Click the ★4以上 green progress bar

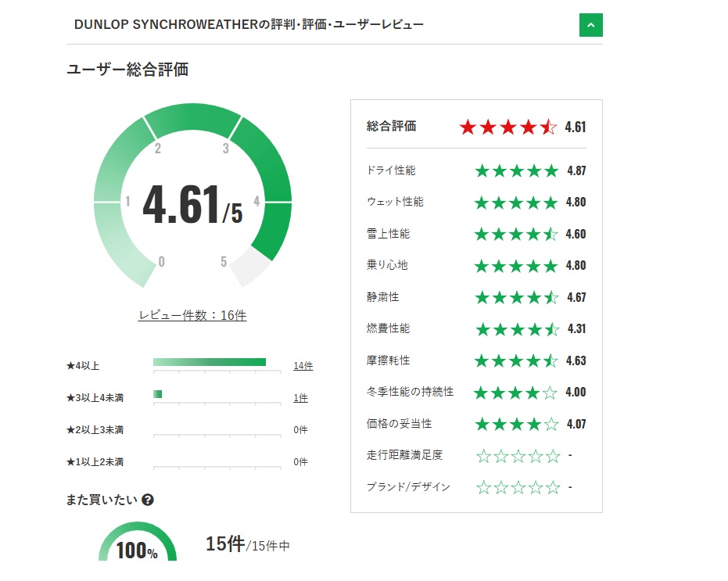(210, 362)
